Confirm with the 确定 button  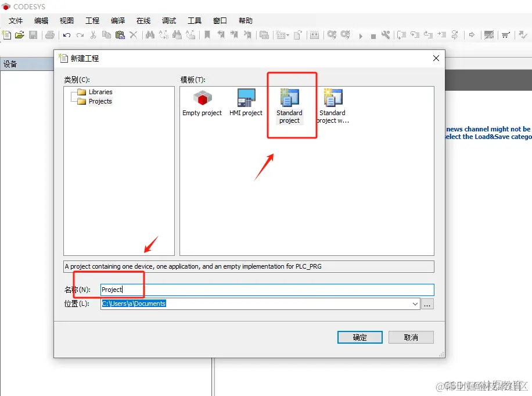pyautogui.click(x=360, y=337)
